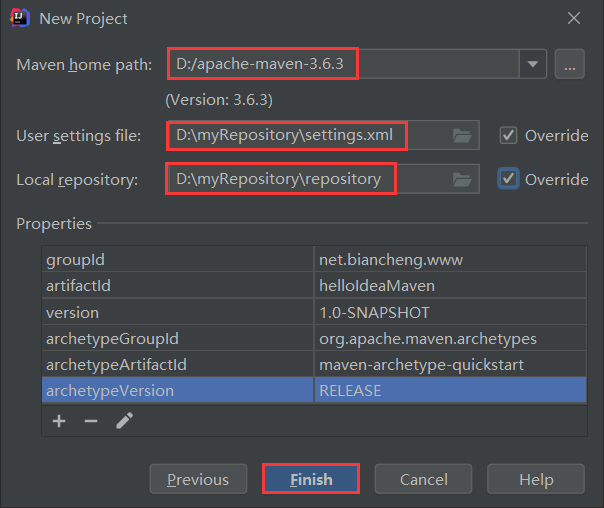Click the 1.0-SNAPSHOT value cell
604x508 pixels.
click(x=450, y=312)
